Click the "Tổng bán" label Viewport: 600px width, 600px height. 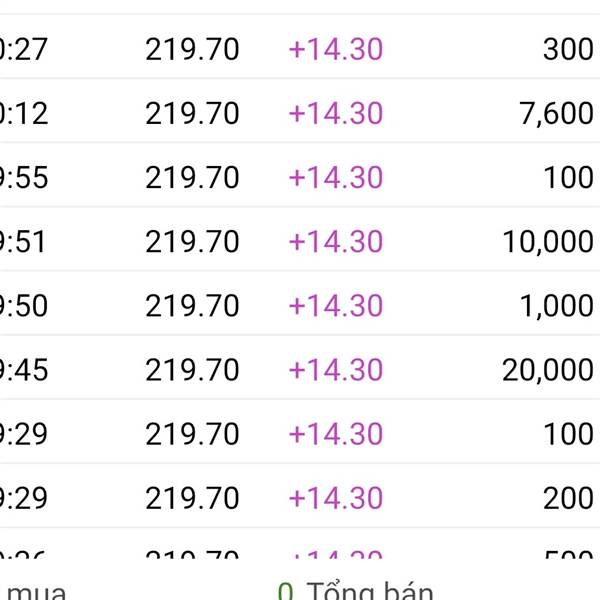click(370, 592)
